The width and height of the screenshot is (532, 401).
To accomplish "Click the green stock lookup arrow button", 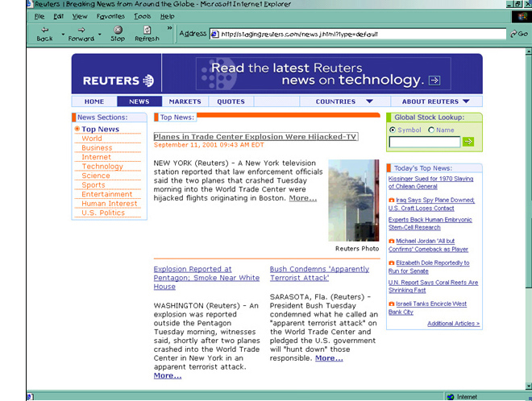I will click(x=468, y=142).
